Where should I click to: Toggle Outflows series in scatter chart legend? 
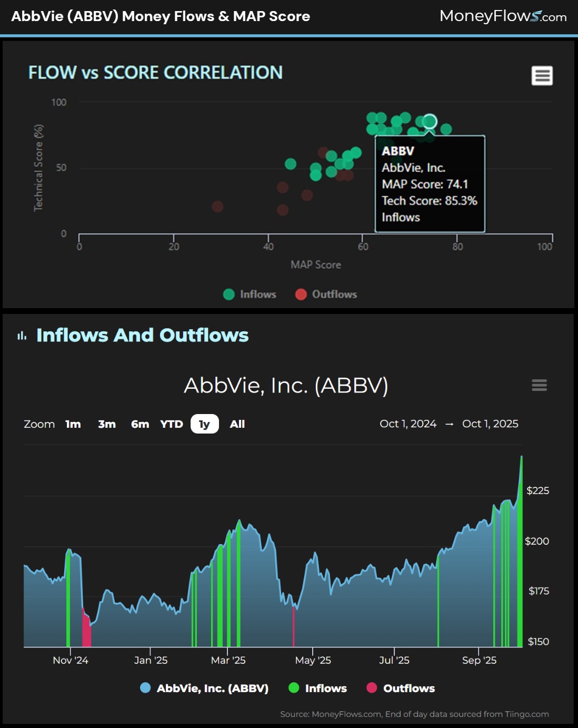tap(326, 294)
